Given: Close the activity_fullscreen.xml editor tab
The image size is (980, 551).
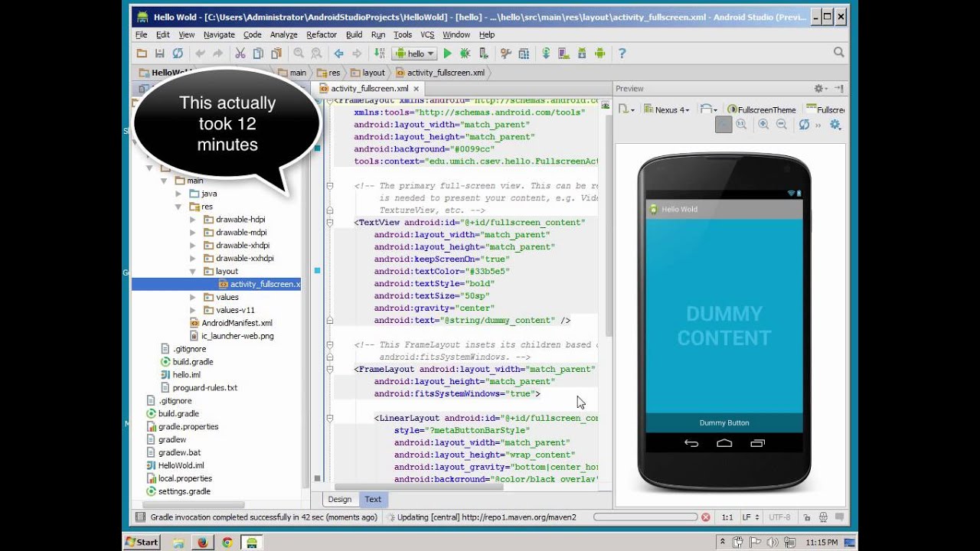Looking at the screenshot, I should 416,89.
